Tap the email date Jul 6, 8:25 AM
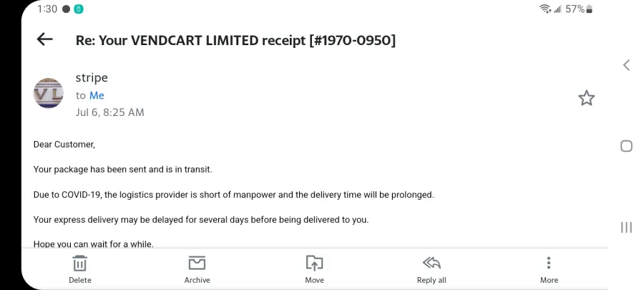644x290 pixels. coord(109,112)
